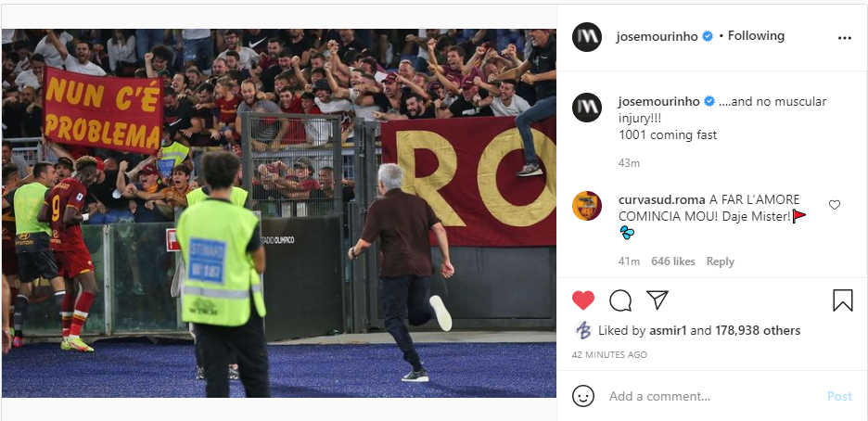
Task: Unlike the post using red heart icon
Action: pos(583,300)
